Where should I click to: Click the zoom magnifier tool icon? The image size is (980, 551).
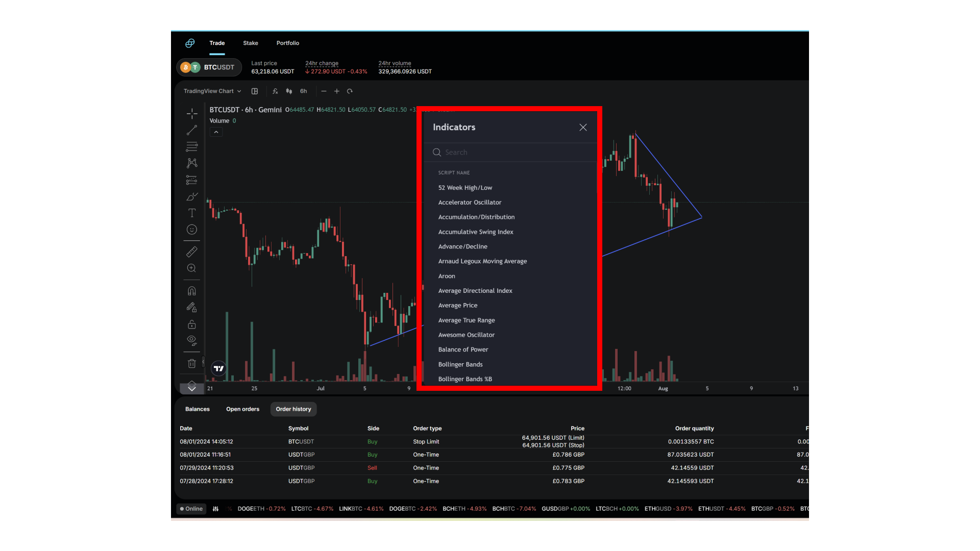tap(191, 268)
